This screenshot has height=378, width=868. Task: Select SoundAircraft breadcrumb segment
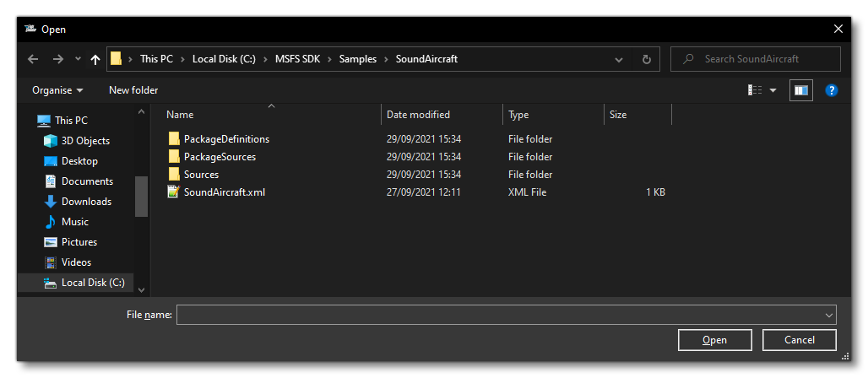point(426,59)
